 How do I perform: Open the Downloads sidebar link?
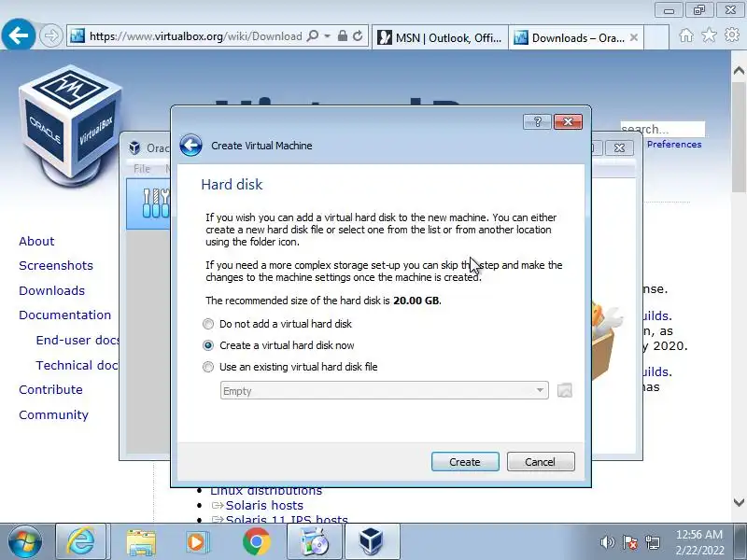point(52,290)
